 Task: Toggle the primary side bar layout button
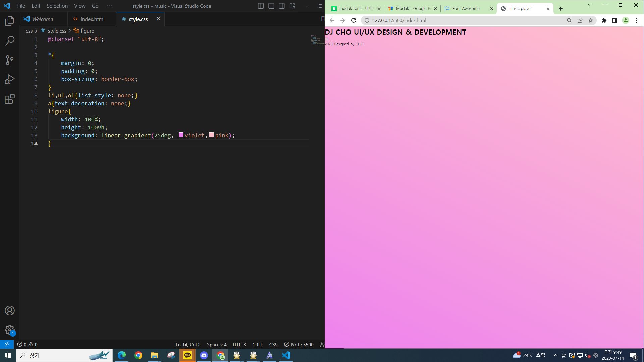[261, 6]
